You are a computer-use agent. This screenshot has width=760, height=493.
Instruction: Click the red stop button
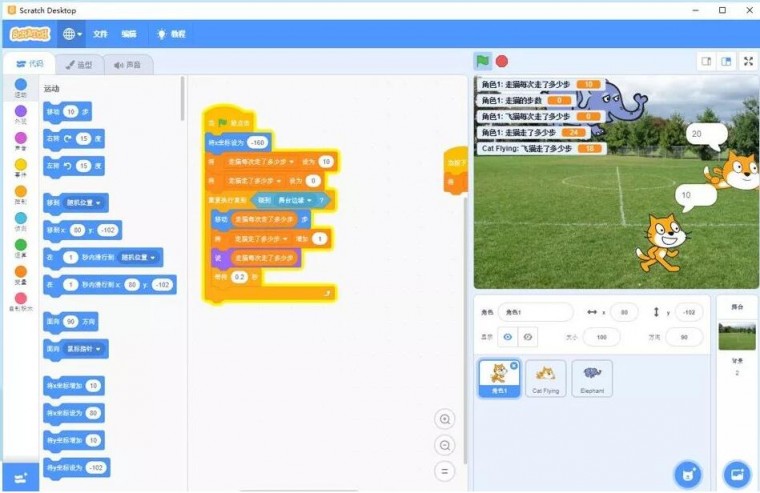pos(502,62)
